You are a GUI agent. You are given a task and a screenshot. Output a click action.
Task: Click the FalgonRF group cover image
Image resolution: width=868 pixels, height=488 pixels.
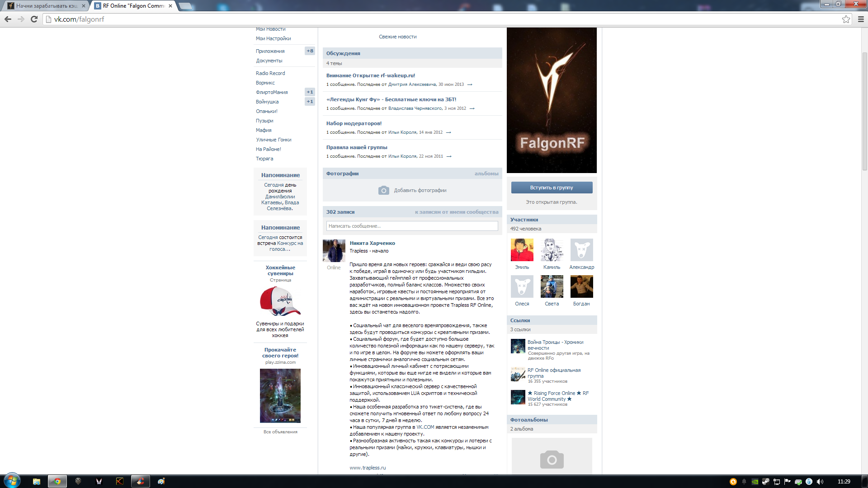[552, 100]
